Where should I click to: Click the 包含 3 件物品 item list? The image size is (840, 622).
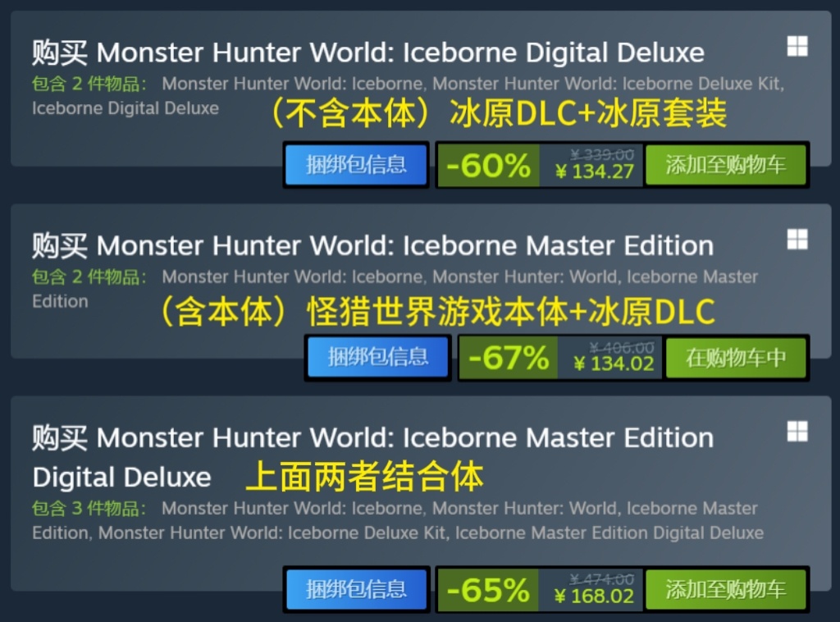[x=398, y=520]
